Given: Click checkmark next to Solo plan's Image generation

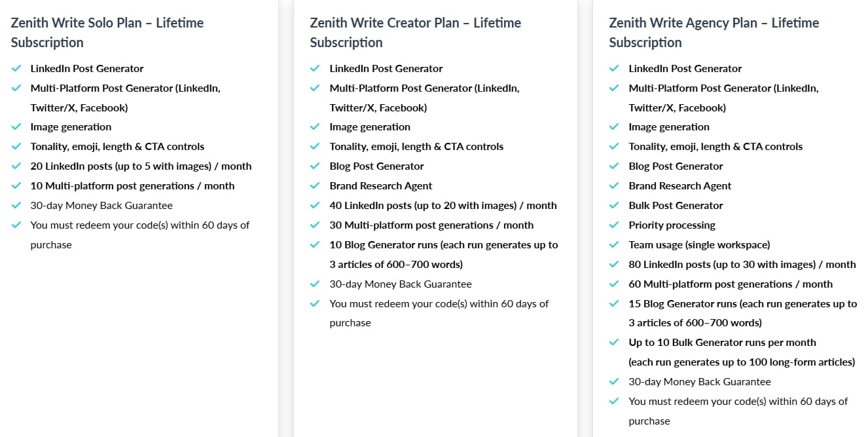Looking at the screenshot, I should [16, 127].
